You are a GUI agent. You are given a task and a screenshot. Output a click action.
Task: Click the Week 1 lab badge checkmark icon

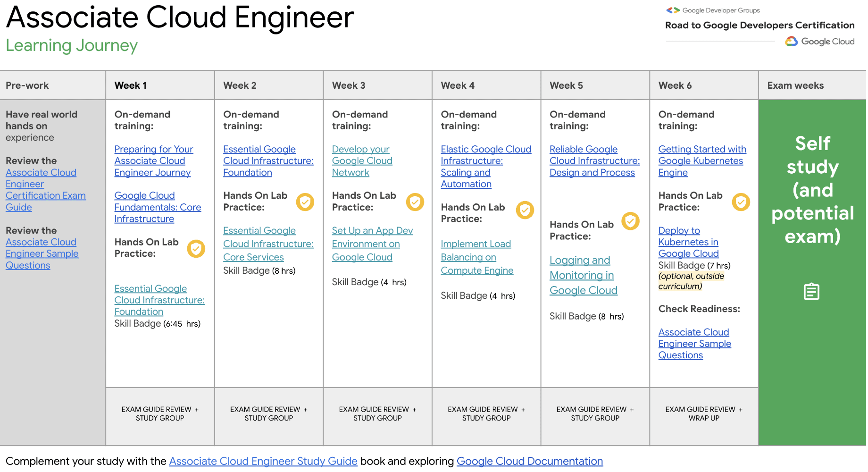coord(196,249)
